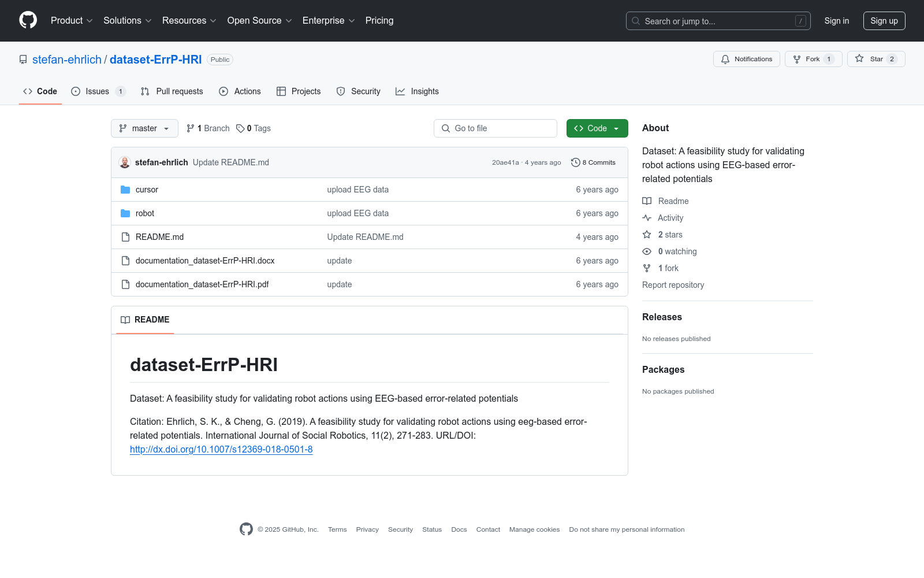The height and width of the screenshot is (578, 924).
Task: Click the Activity pulse icon
Action: 647,218
